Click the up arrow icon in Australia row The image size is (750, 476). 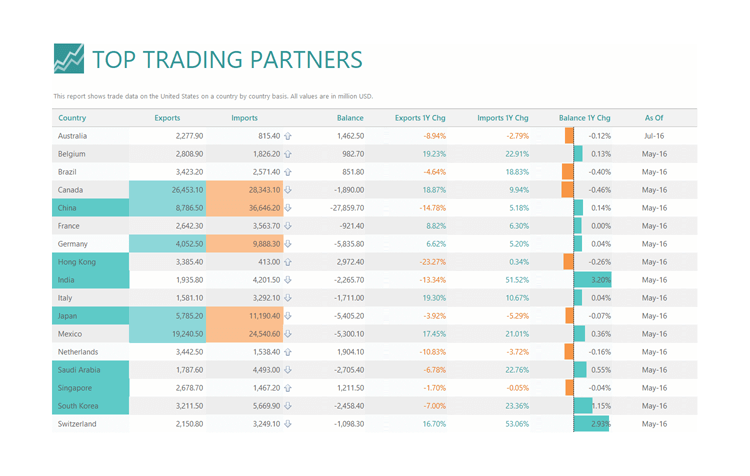pos(287,136)
